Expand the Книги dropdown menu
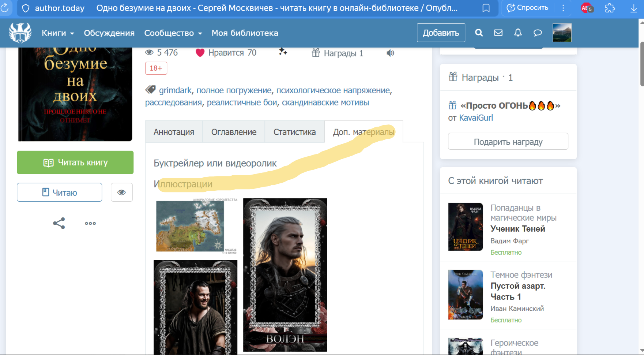 (58, 33)
